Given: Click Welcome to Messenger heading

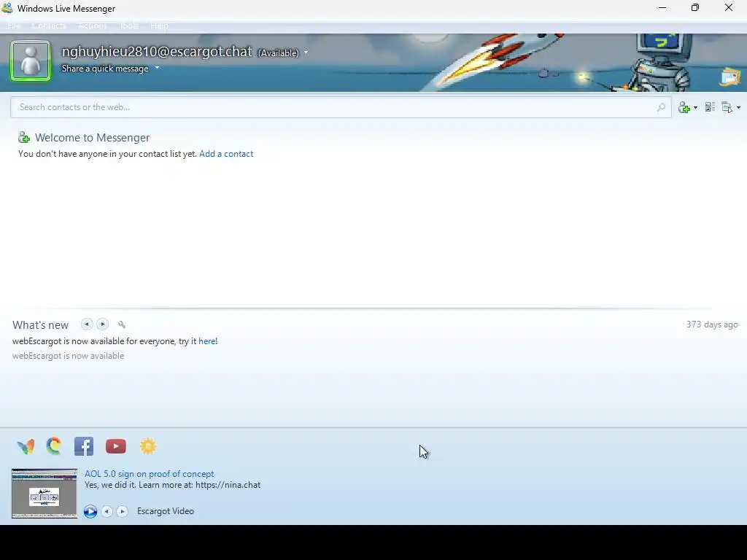Looking at the screenshot, I should 93,138.
